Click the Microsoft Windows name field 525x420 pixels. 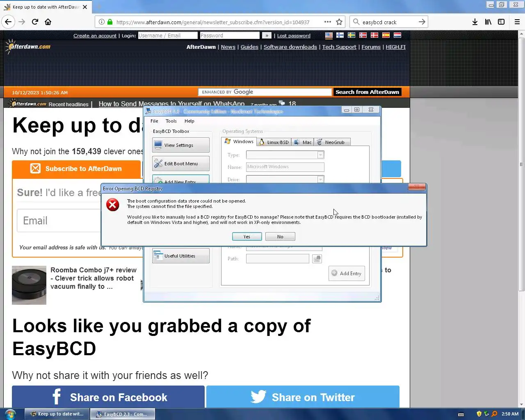coord(285,167)
